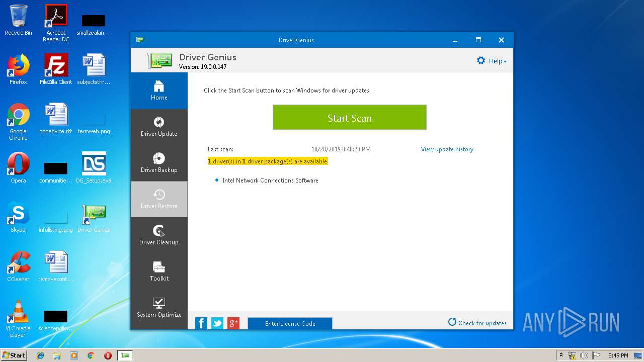Open Chrome from the taskbar
Image resolution: width=644 pixels, height=362 pixels.
pos(91,355)
